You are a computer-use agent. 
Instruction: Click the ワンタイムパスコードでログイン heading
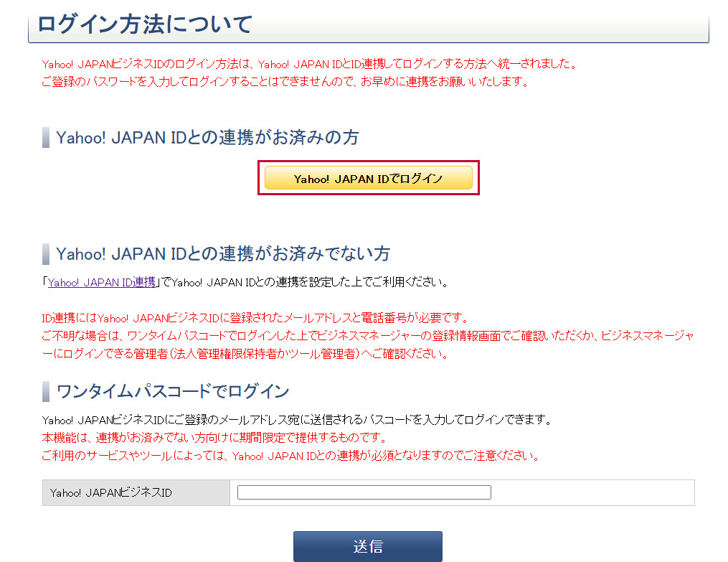173,391
